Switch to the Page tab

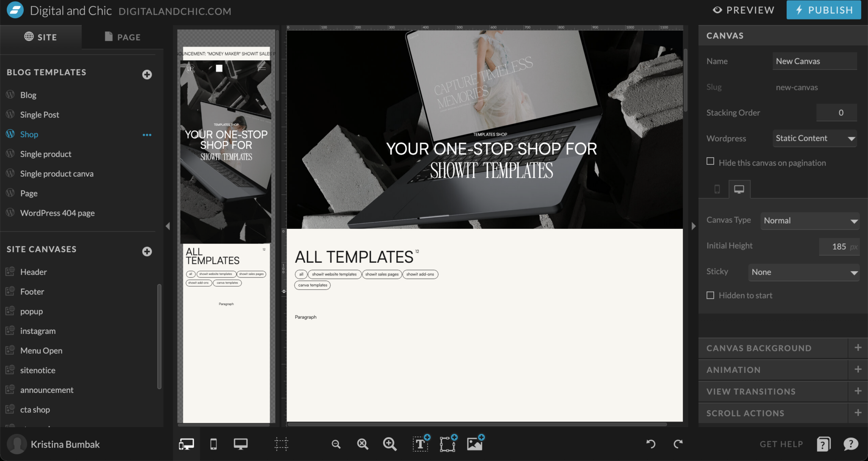tap(122, 37)
